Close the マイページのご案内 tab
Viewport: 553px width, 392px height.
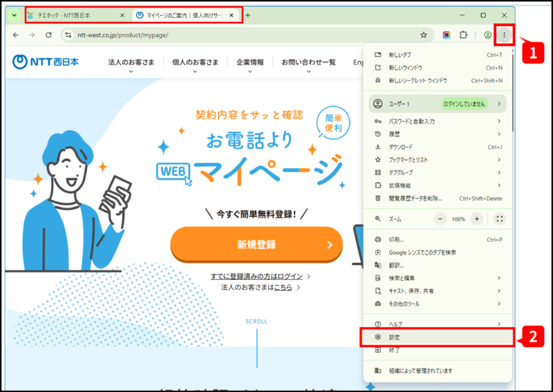tap(232, 15)
